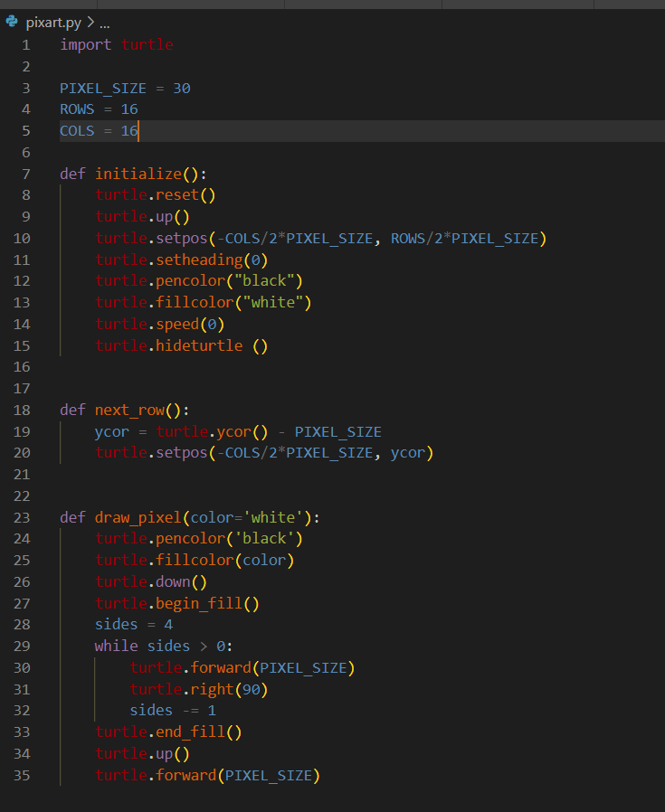
Task: Click line number 35 in gutter
Action: click(22, 775)
